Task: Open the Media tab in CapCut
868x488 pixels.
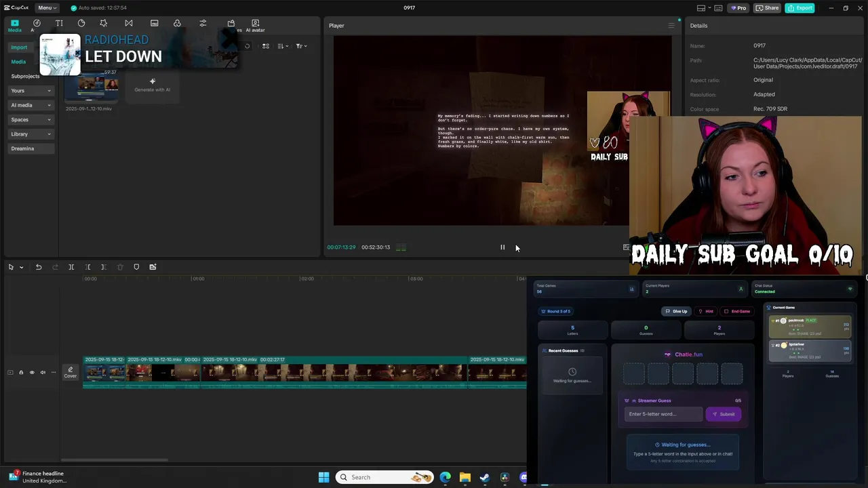Action: tap(14, 26)
